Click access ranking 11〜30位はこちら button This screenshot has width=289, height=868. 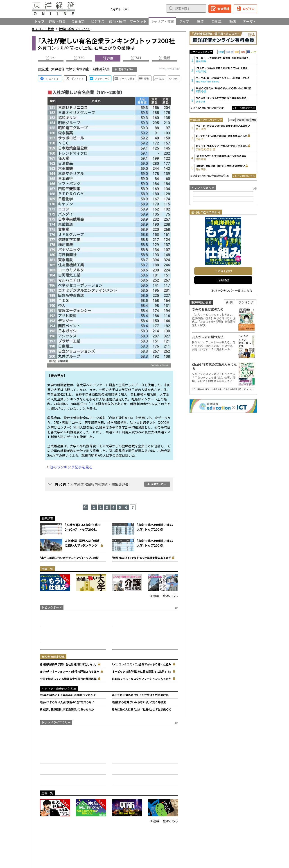(244, 108)
